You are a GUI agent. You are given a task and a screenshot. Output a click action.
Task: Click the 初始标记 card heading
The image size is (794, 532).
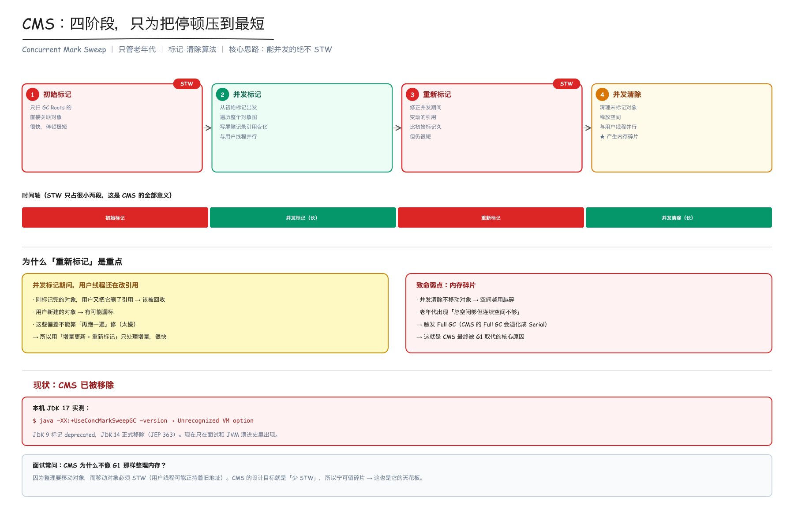tap(57, 94)
